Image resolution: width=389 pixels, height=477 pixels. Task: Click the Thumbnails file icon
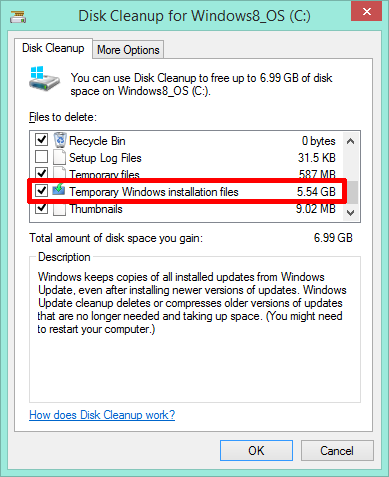tap(59, 209)
